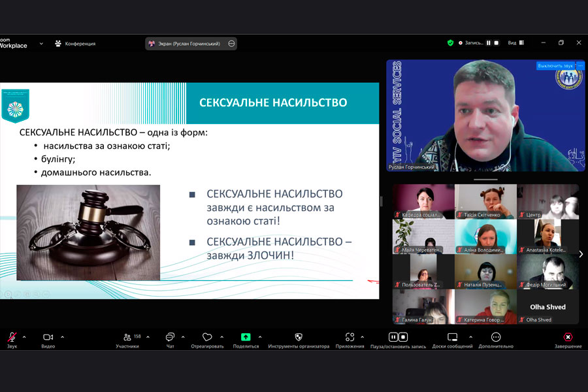The width and height of the screenshot is (588, 392).
Task: Show next page of participant thumbnails
Action: 581,254
